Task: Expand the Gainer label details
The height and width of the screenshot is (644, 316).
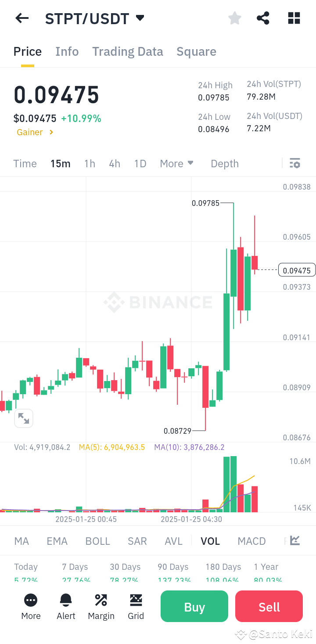Action: 35,132
